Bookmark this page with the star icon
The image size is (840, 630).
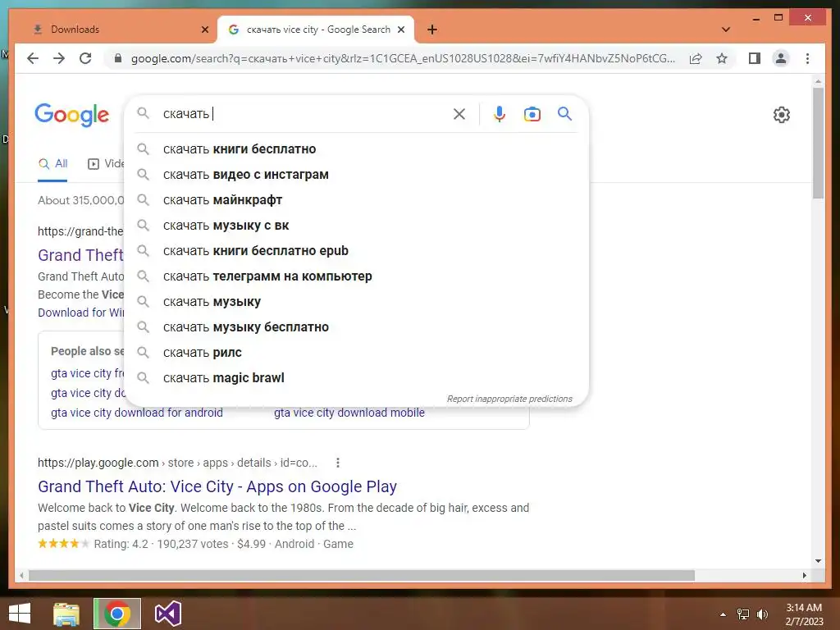pos(722,58)
